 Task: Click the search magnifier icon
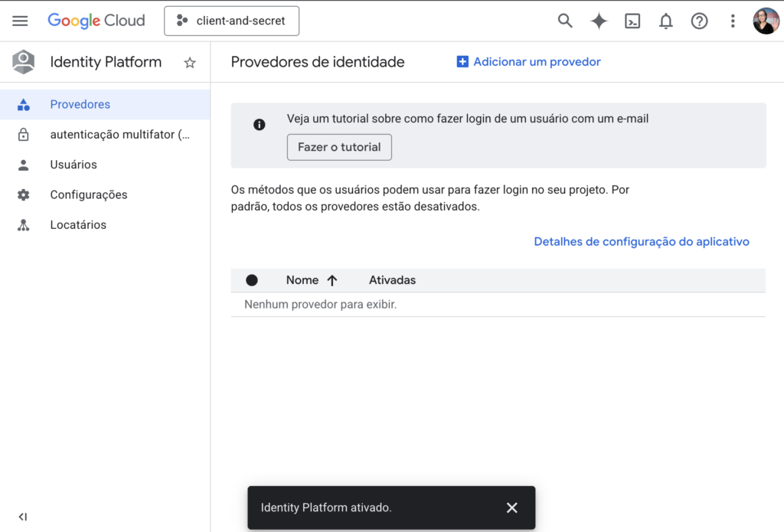coord(565,21)
